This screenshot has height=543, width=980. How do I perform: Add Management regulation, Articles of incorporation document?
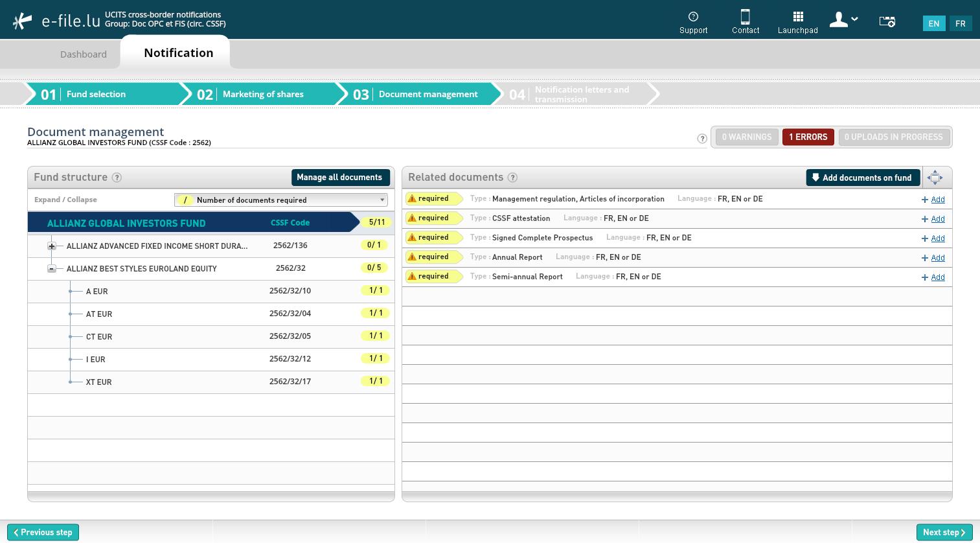933,200
